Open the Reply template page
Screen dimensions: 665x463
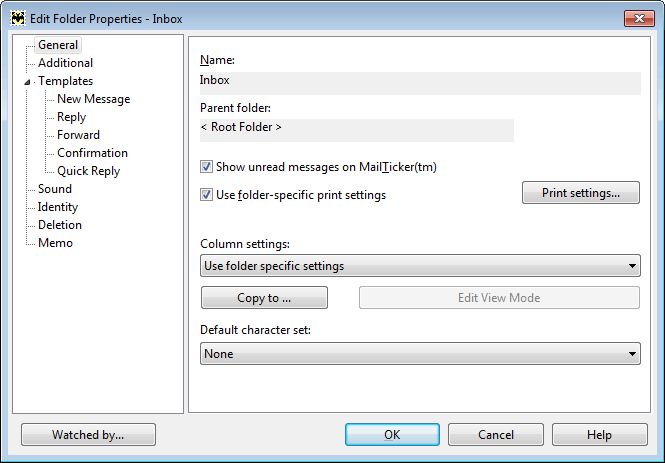[x=71, y=117]
